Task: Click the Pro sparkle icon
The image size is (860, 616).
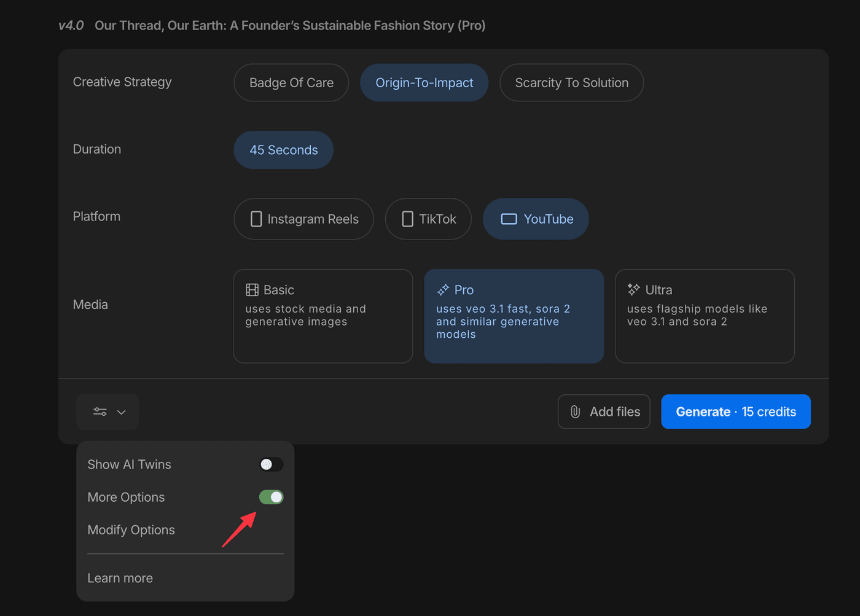Action: [443, 290]
